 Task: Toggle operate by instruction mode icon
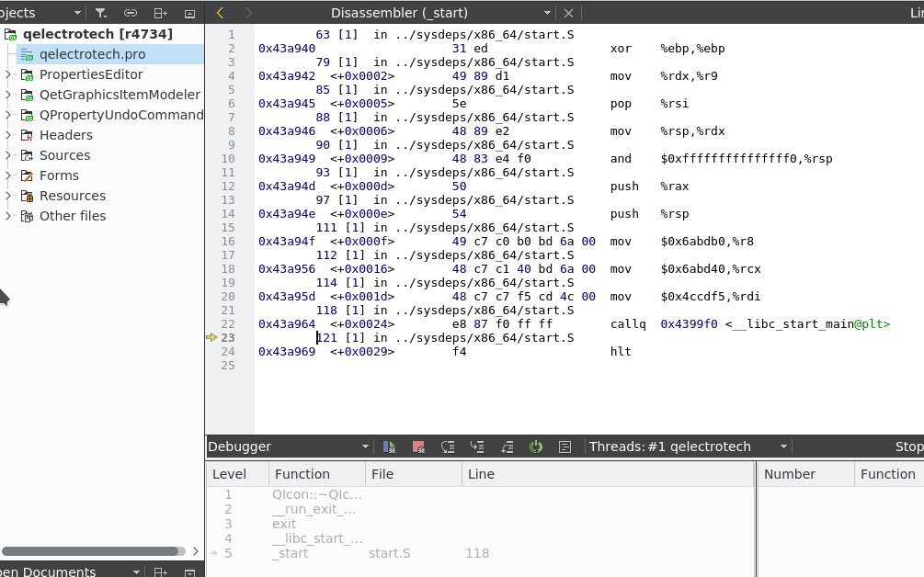(x=565, y=447)
